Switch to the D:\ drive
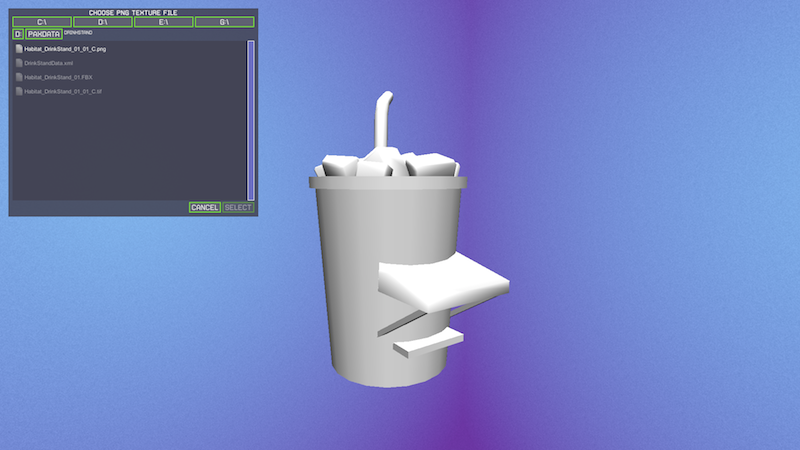This screenshot has width=800, height=450. click(x=102, y=21)
